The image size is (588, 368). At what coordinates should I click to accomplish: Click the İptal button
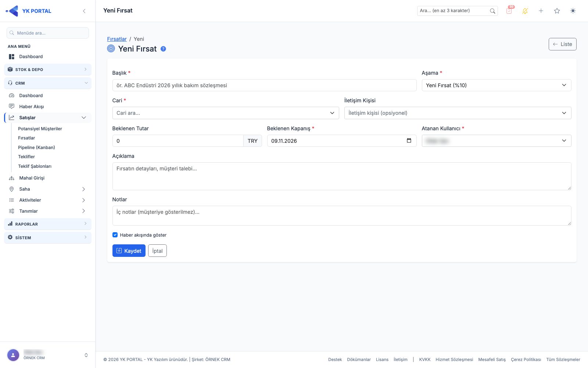[157, 251]
